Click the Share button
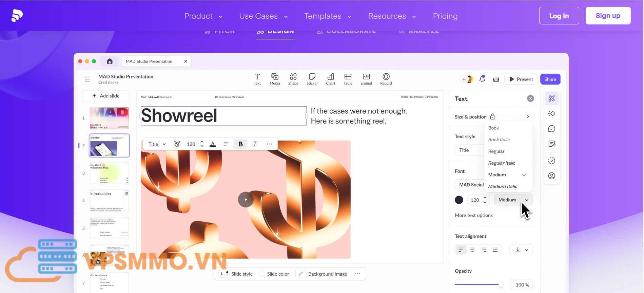 [550, 79]
